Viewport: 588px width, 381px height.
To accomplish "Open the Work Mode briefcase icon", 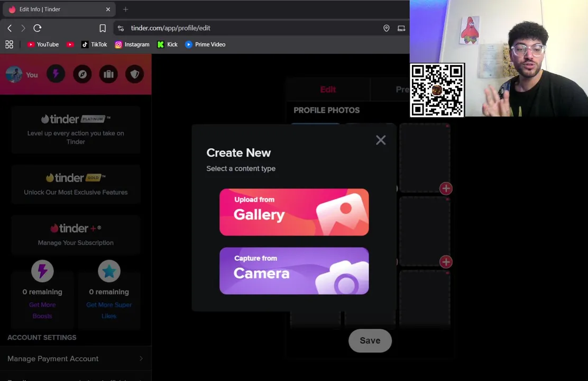I will coord(108,74).
